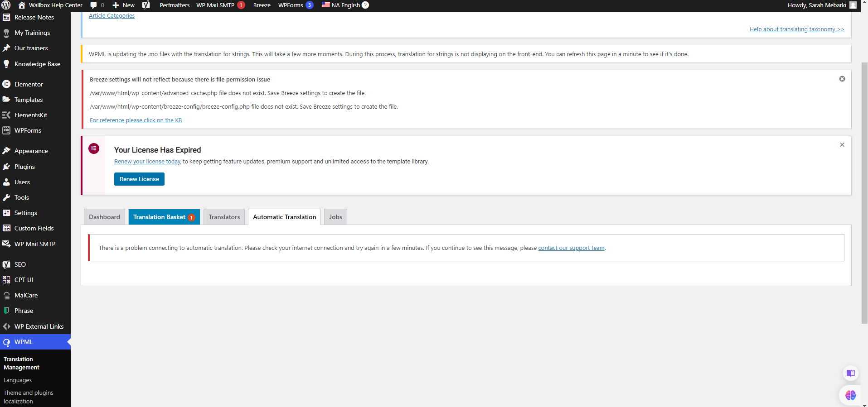Image resolution: width=868 pixels, height=407 pixels.
Task: Click the Appearance paintbrush icon
Action: pos(6,151)
